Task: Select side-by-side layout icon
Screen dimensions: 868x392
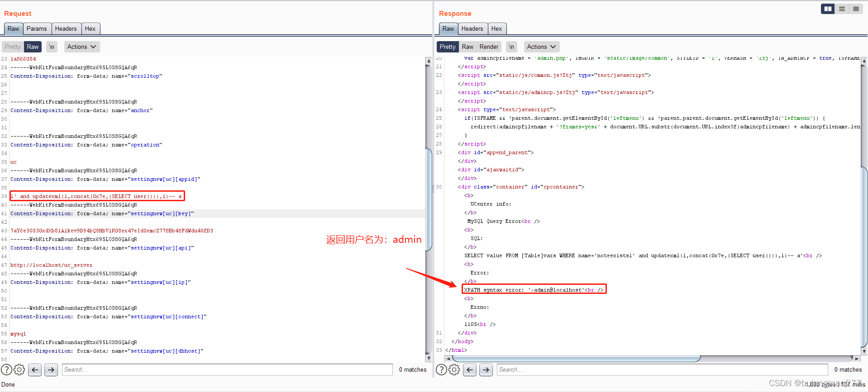Action: (828, 9)
